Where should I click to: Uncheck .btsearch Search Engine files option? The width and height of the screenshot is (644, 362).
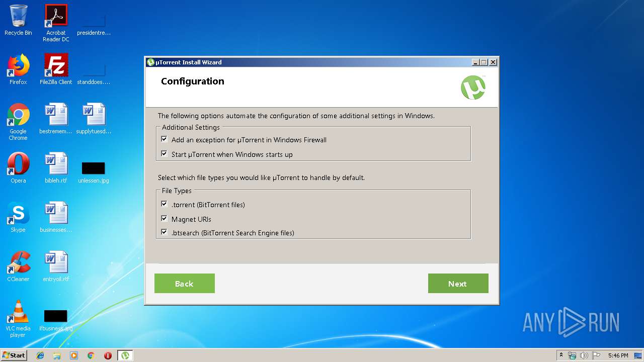pos(164,232)
